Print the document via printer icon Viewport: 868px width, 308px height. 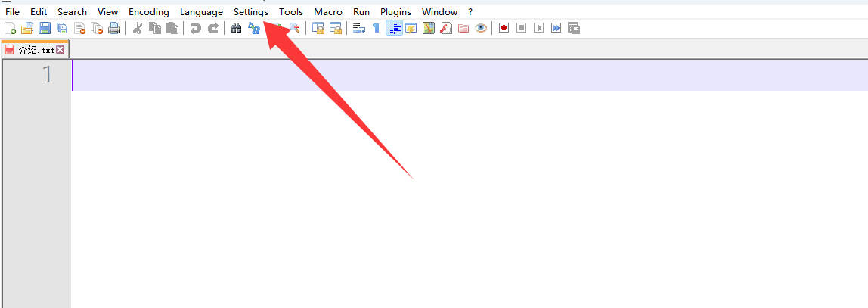click(114, 28)
